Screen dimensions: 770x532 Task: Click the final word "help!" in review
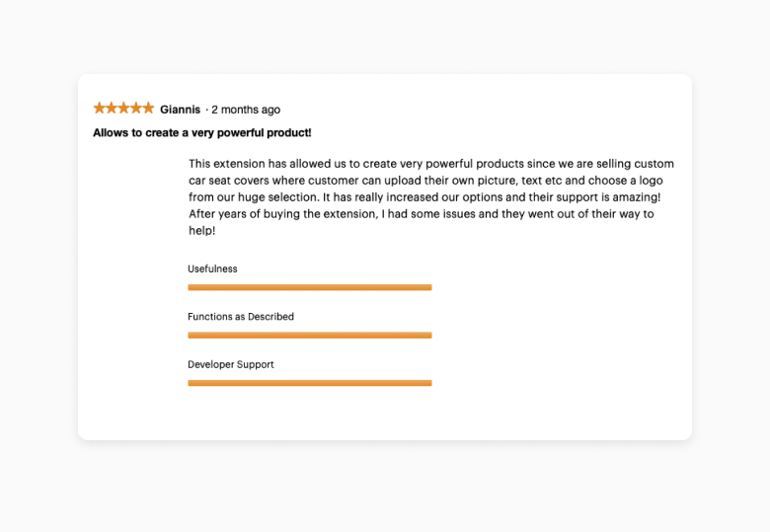202,231
